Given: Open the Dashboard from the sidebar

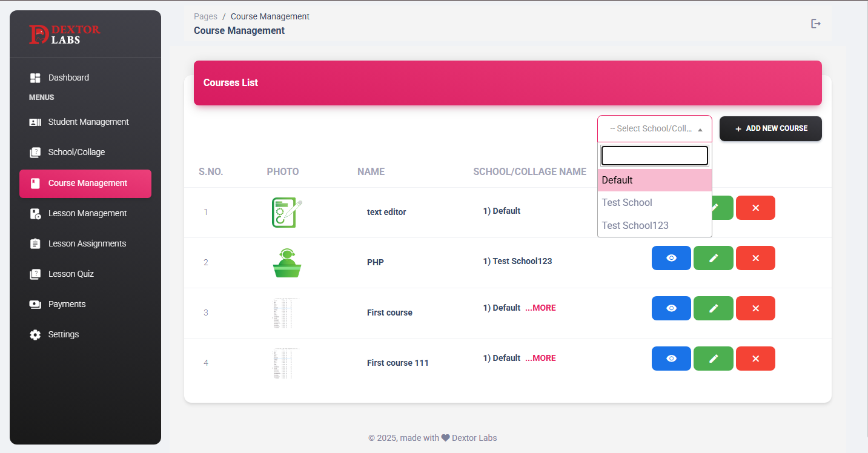Looking at the screenshot, I should coord(68,78).
